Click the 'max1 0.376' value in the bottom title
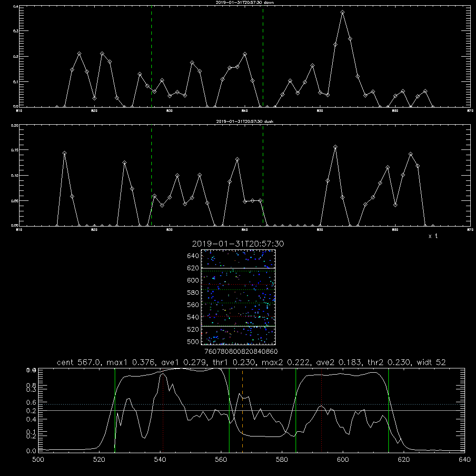The height and width of the screenshot is (476, 476). pos(131,362)
